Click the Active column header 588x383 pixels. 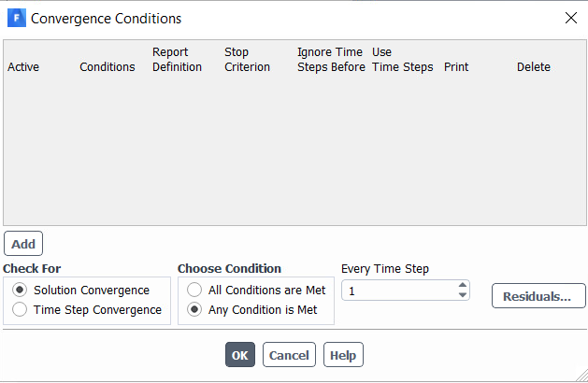point(23,67)
